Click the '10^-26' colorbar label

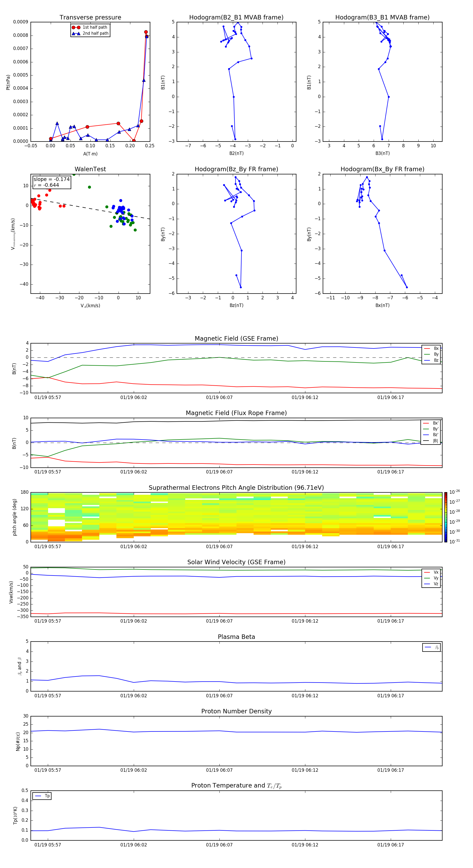(455, 492)
